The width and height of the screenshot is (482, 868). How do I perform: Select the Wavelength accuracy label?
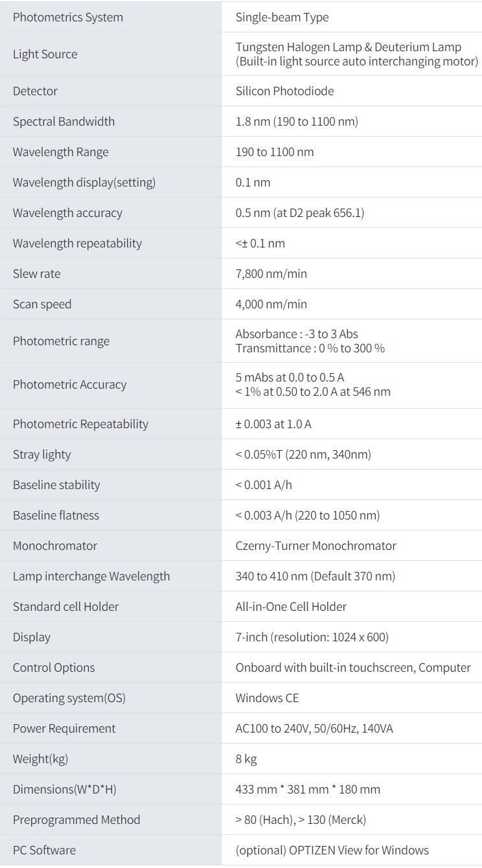67,213
